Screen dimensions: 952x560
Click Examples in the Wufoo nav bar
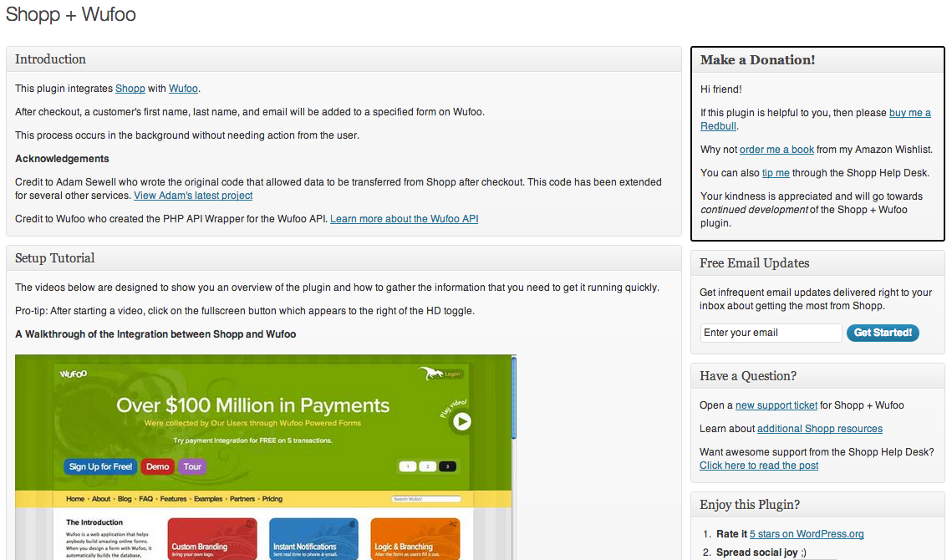tap(208, 499)
